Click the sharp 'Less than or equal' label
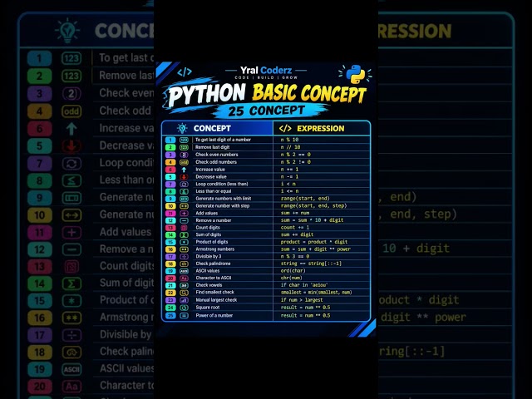 point(214,191)
